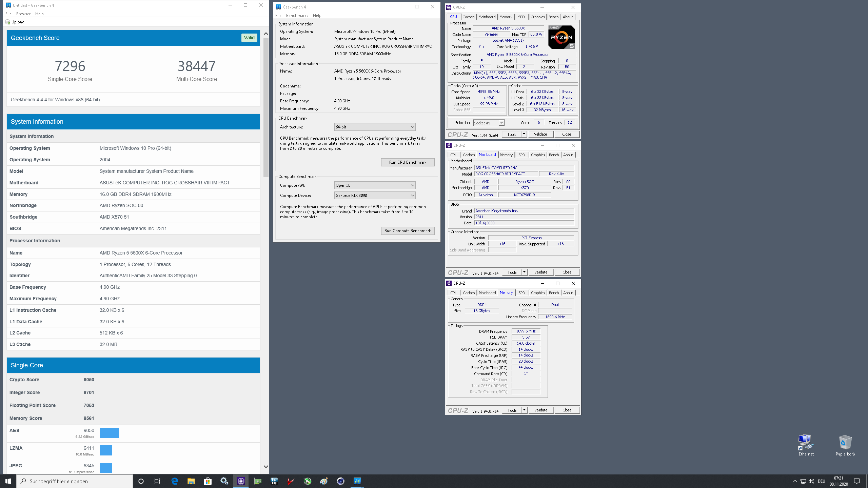868x488 pixels.
Task: Switch to CPU-Z via its taskbar icon
Action: coord(241,481)
